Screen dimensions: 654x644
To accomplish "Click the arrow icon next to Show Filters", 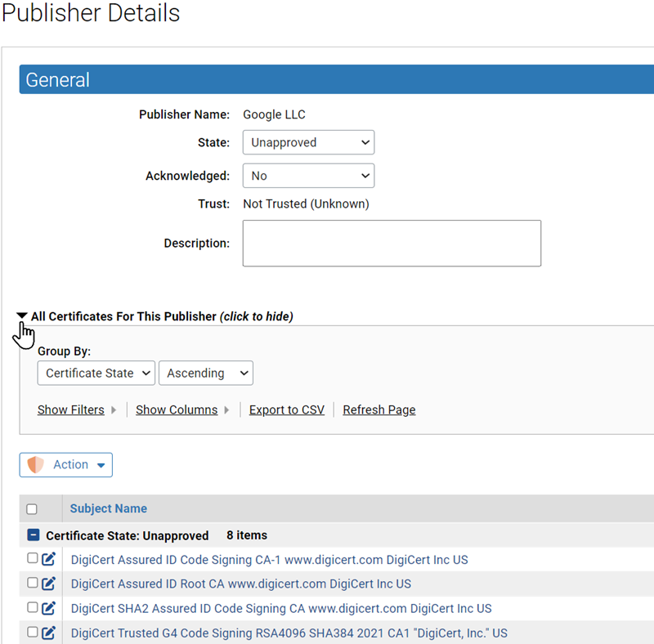I will [114, 409].
